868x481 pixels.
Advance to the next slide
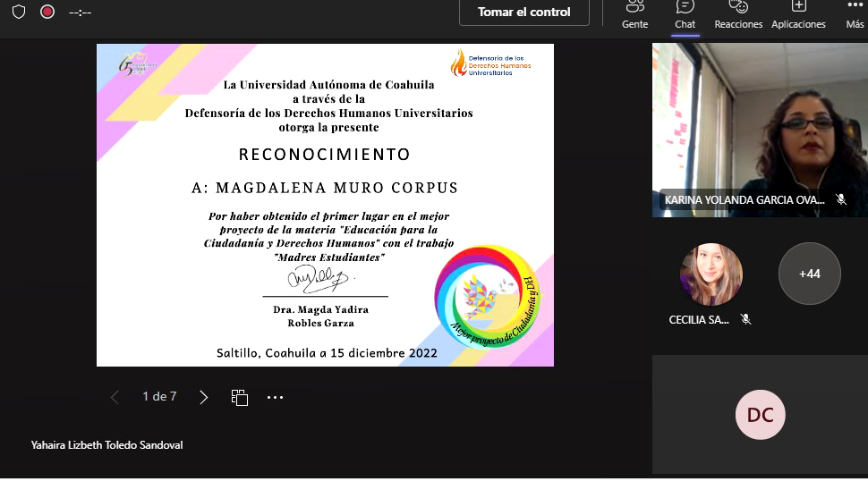pos(204,397)
